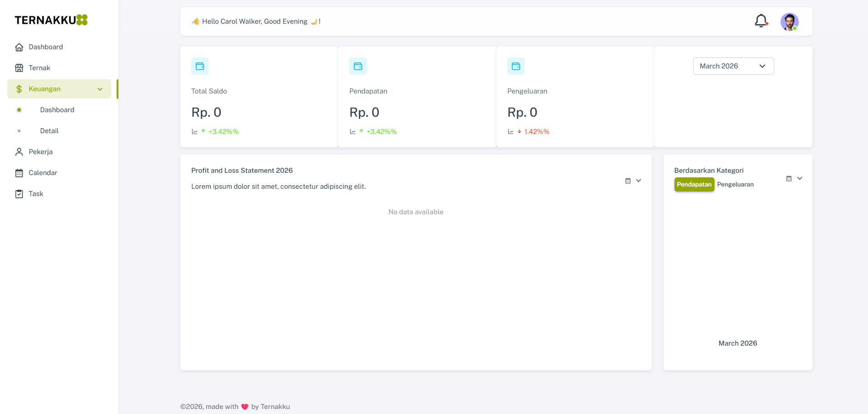Screen dimensions: 868x414
Task: Switch to the Pengeluaran category toggle
Action: coord(735,185)
